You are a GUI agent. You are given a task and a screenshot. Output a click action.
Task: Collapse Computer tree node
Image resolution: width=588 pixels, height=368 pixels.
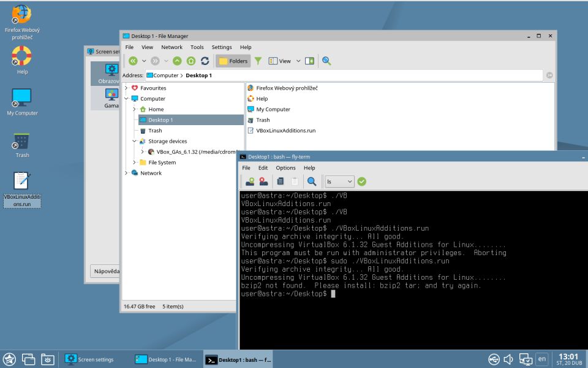(x=126, y=98)
